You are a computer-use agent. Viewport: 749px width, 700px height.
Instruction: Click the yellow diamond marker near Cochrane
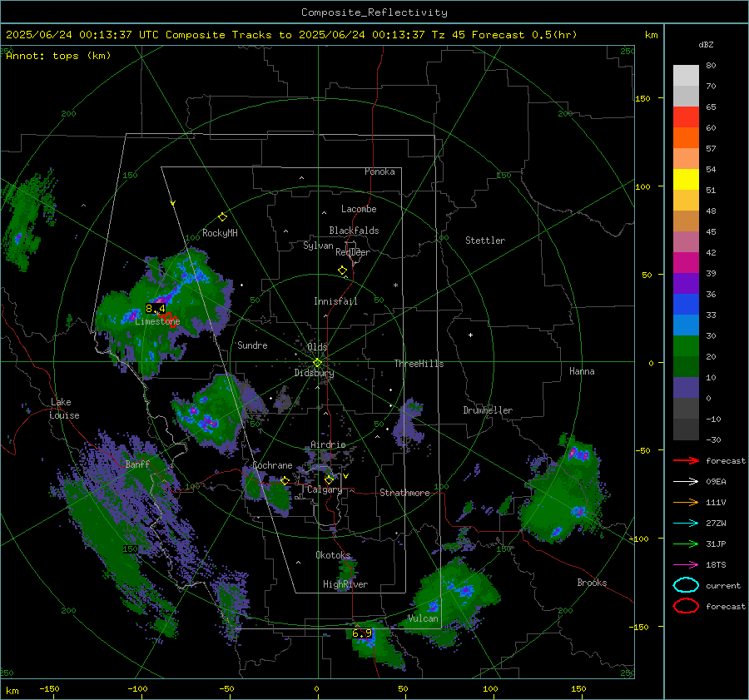(285, 480)
